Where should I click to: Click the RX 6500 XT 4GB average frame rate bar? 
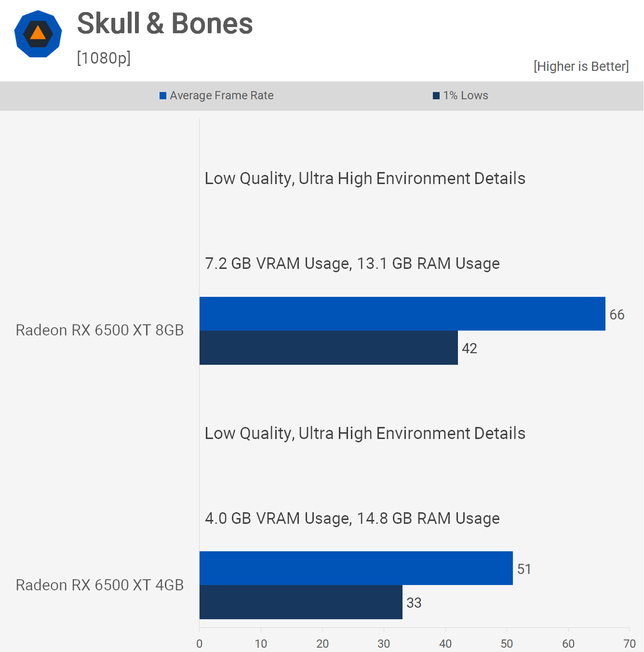pos(356,568)
